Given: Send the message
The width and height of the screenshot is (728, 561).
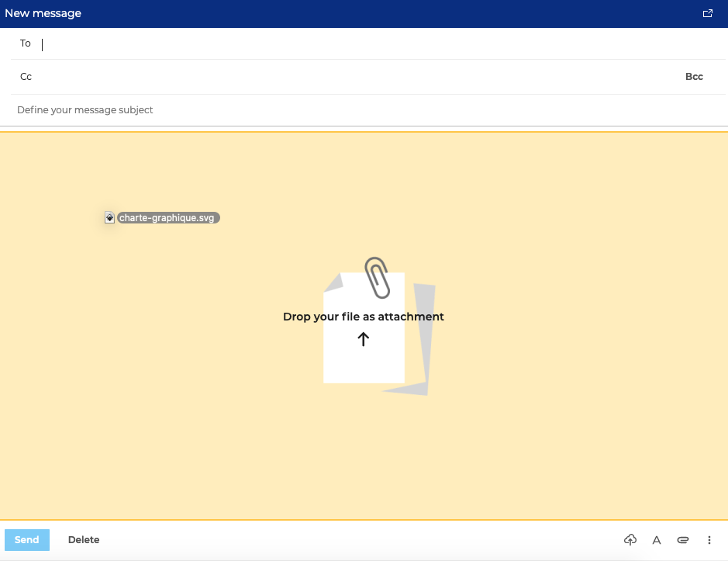Looking at the screenshot, I should point(27,539).
